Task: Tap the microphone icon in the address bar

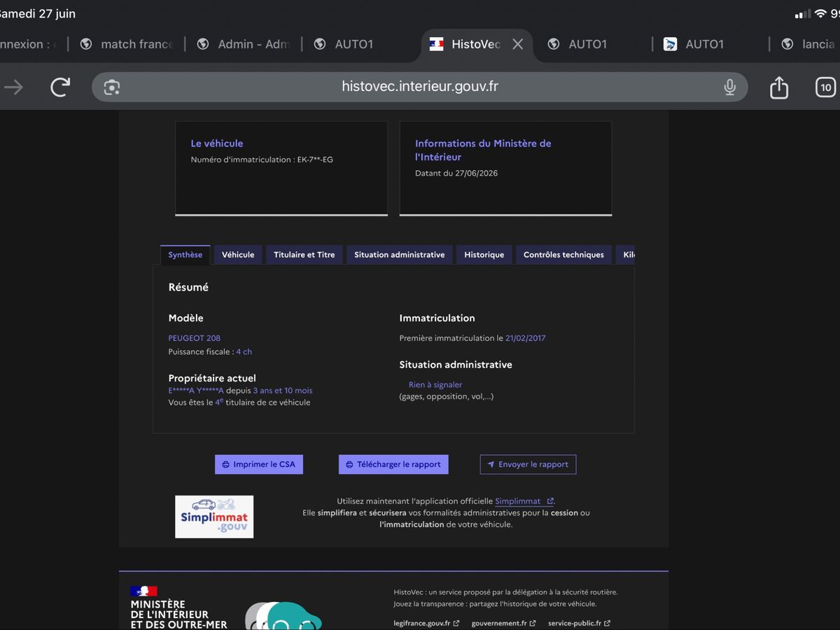Action: 729,87
